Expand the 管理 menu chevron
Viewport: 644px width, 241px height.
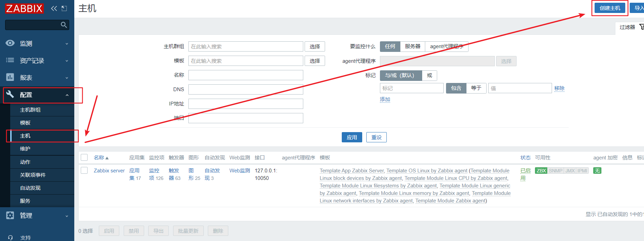pyautogui.click(x=67, y=216)
